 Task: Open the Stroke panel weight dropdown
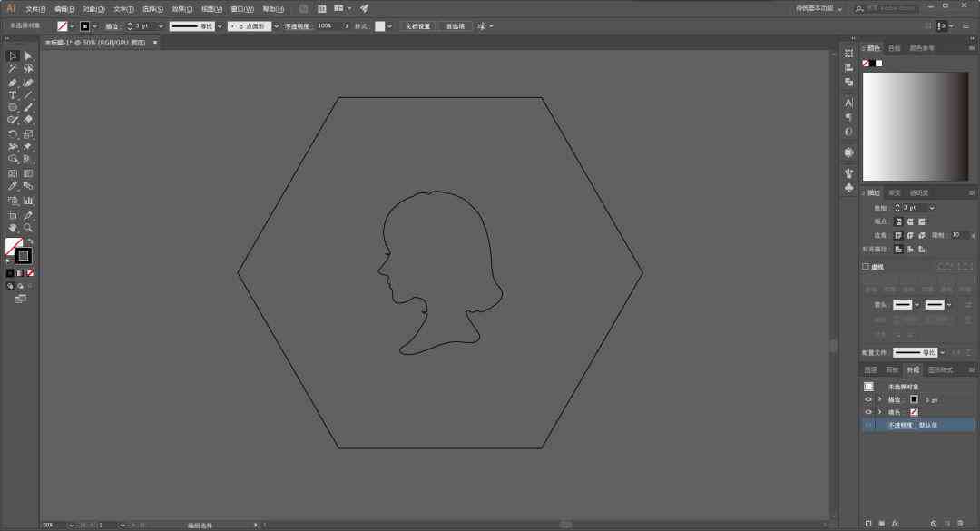(x=932, y=208)
